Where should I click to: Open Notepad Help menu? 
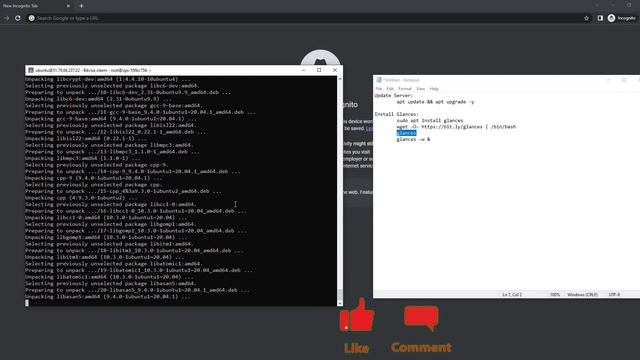pyautogui.click(x=434, y=89)
